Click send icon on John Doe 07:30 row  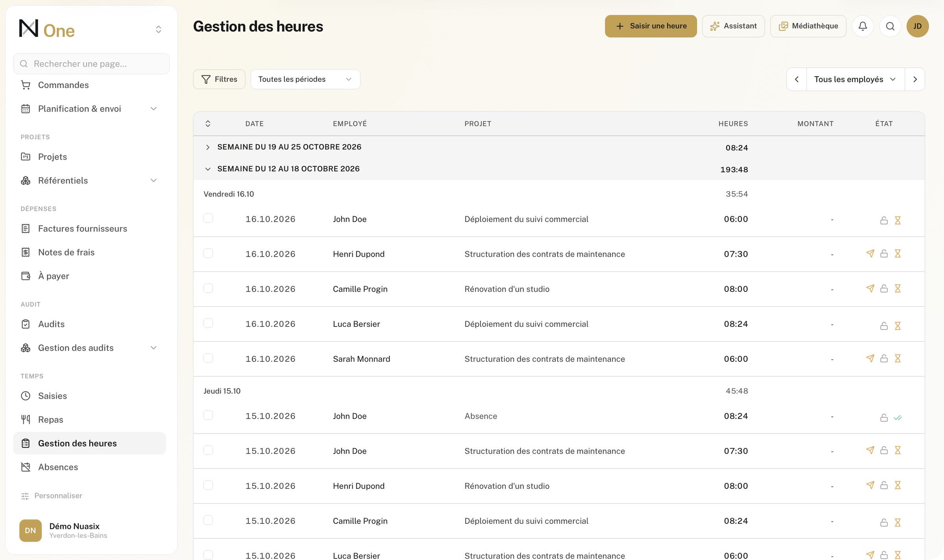click(x=870, y=450)
